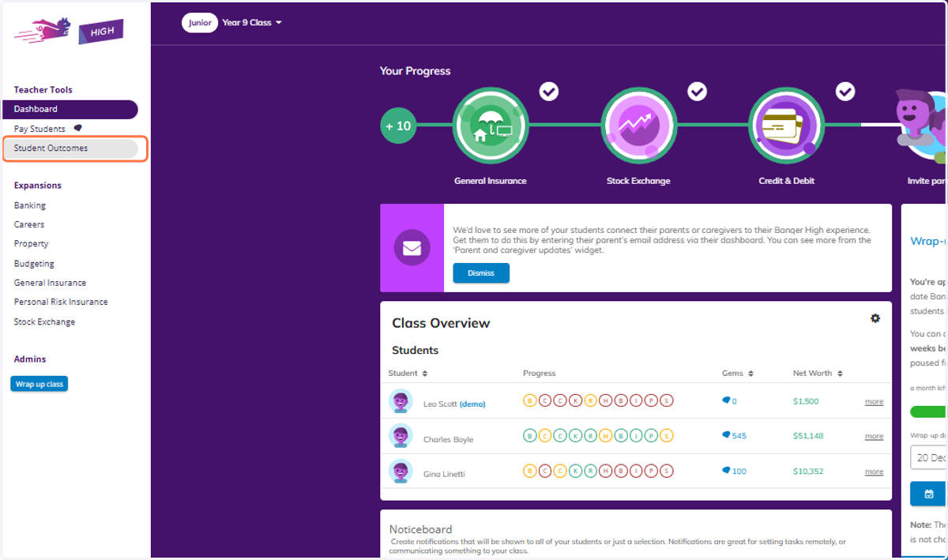This screenshot has width=948, height=560.
Task: Open Pay Students page
Action: pyautogui.click(x=39, y=129)
